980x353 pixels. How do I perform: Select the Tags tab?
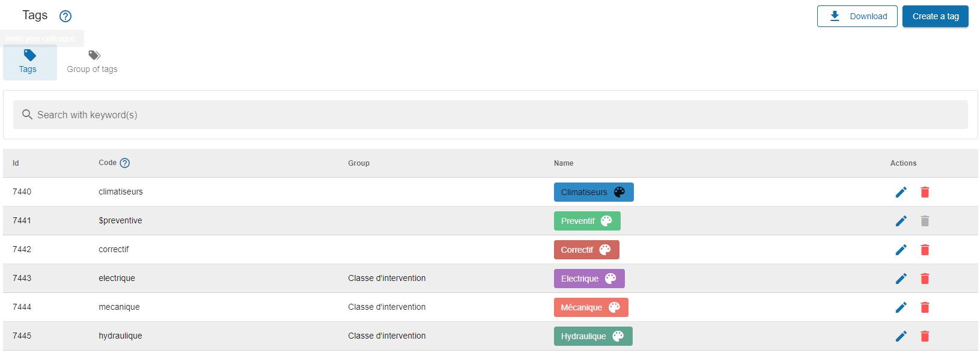[x=29, y=62]
